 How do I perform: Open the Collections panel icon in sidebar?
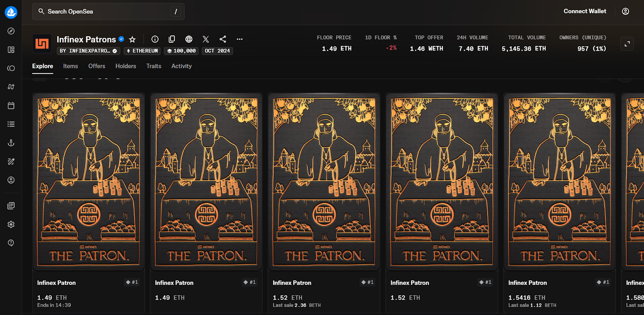click(11, 49)
